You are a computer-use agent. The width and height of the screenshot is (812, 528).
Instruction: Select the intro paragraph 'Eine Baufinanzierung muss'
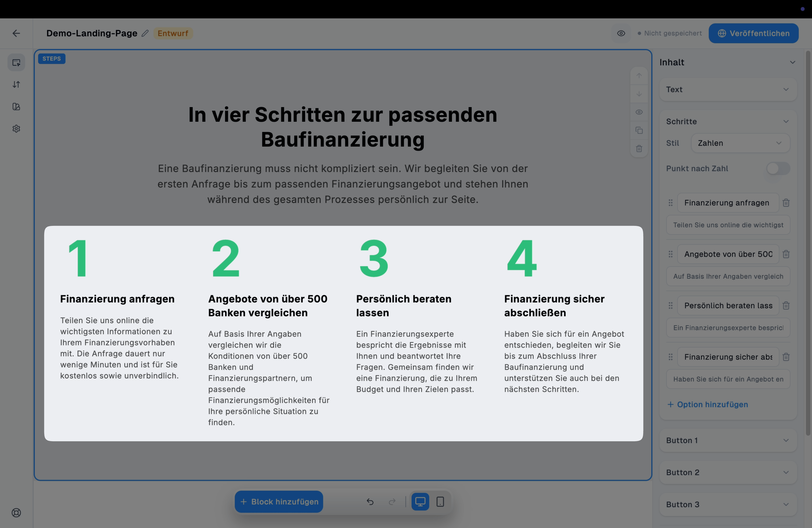coord(343,184)
